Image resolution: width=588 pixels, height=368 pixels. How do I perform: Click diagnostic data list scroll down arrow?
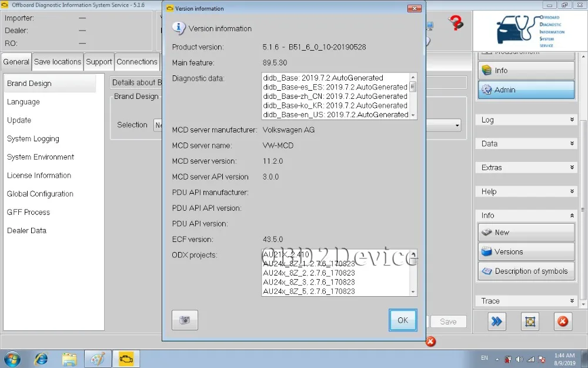click(413, 115)
